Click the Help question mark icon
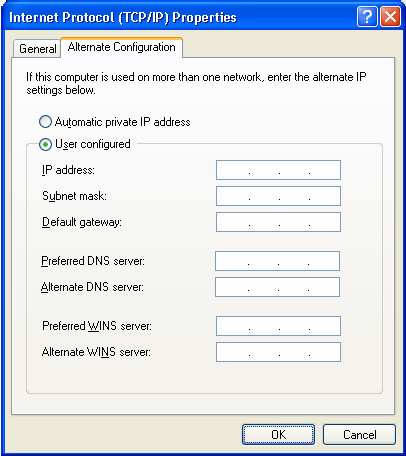The image size is (406, 456). 367,17
